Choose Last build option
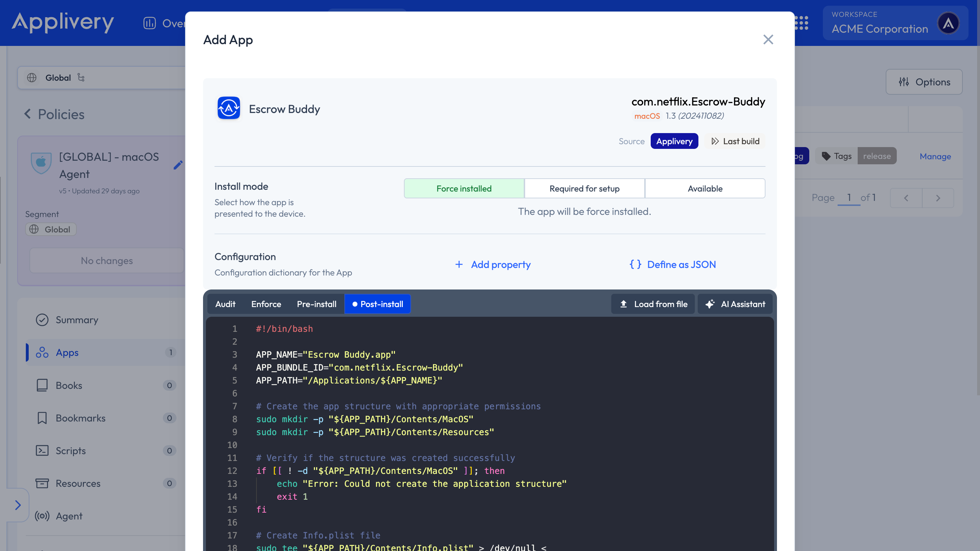980x551 pixels. click(x=735, y=141)
